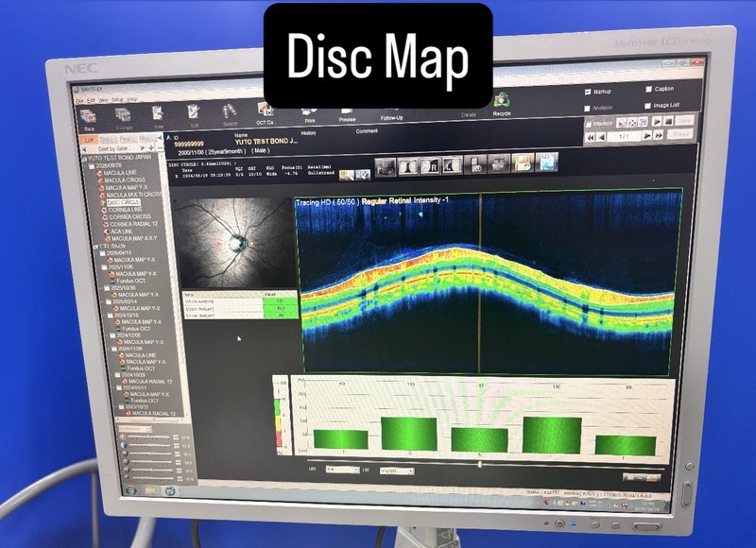Click the play button in playback panel
Viewport: 756px width, 548px height.
pyautogui.click(x=657, y=122)
